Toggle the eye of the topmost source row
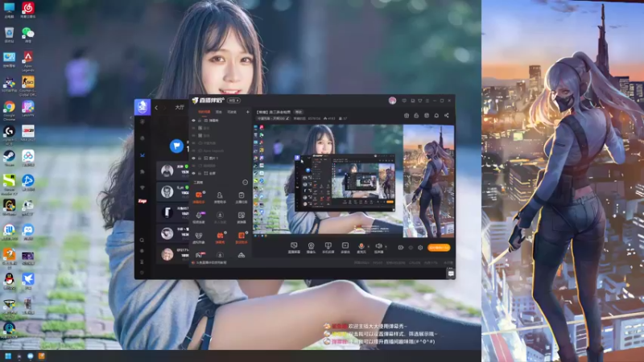Screen dimensions: 644x362 coord(194,121)
